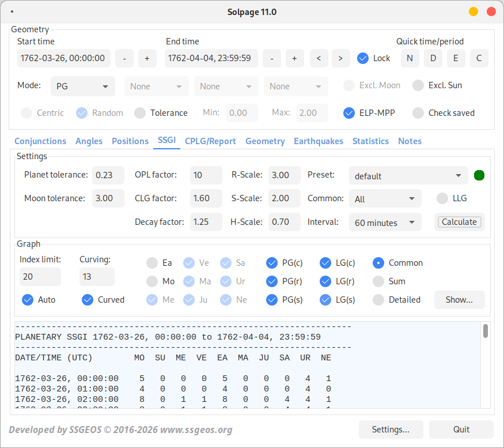Open the Settings... dialog button
The width and height of the screenshot is (504, 448).
point(391,430)
